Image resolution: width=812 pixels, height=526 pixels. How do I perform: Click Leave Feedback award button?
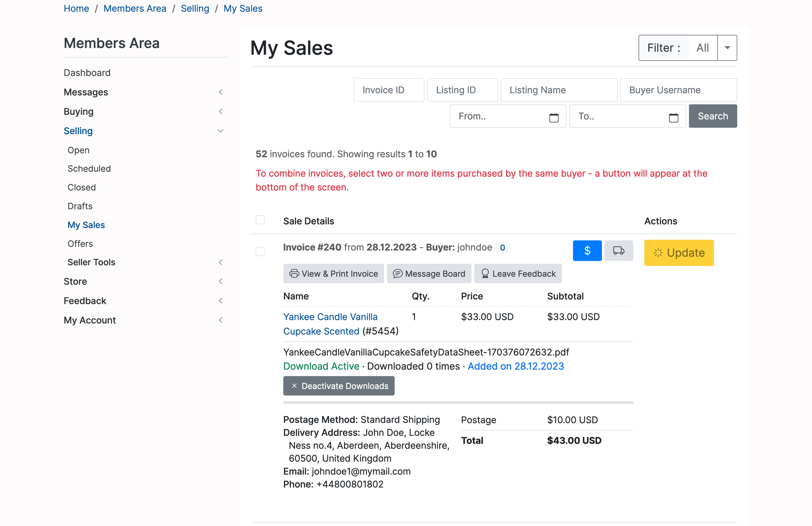(518, 273)
